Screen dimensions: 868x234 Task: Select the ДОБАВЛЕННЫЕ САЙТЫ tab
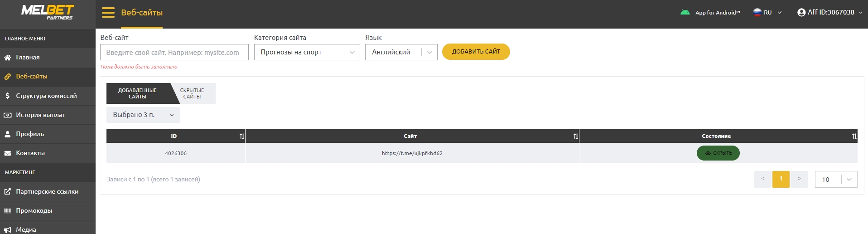click(x=137, y=93)
